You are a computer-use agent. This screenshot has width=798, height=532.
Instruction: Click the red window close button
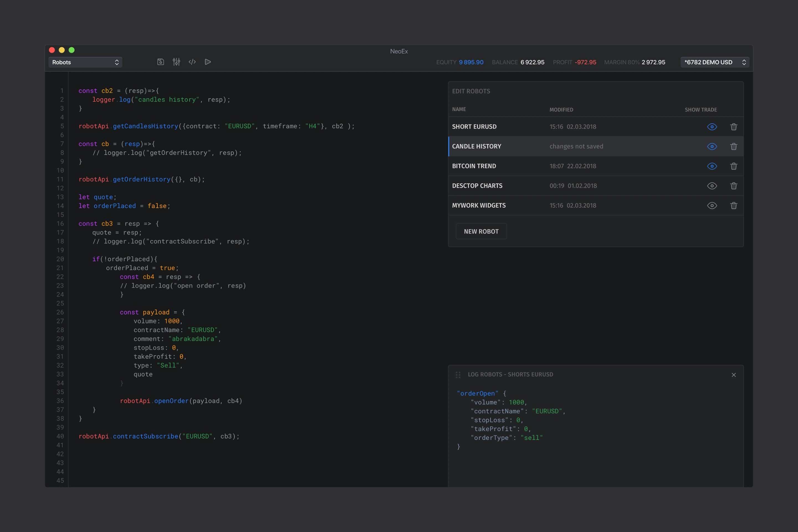[x=52, y=50]
